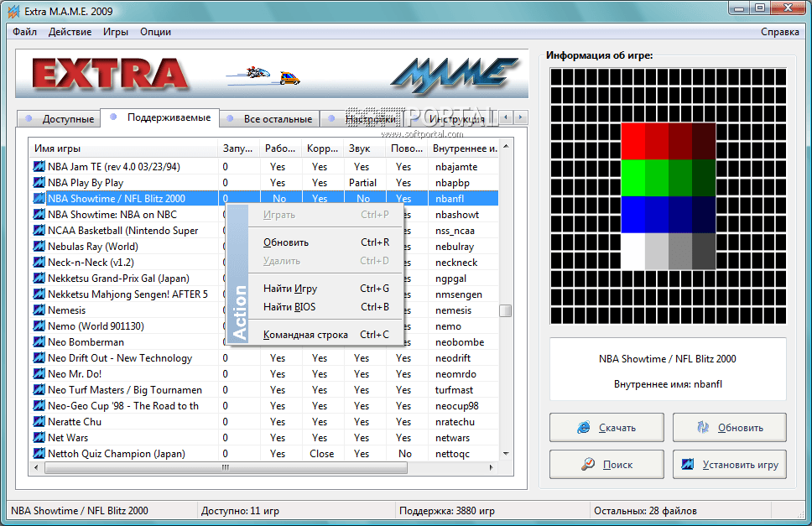Sort by the Имя игры column header
The image size is (812, 526).
click(123, 148)
